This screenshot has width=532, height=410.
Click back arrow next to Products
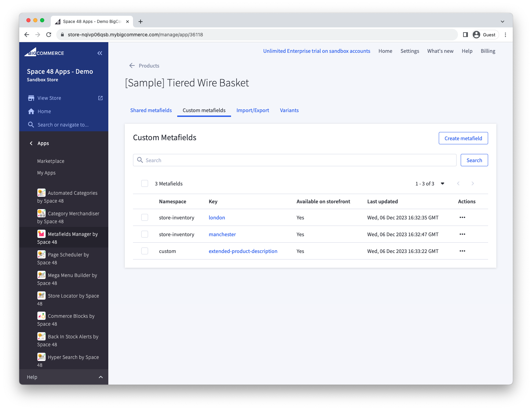[132, 65]
